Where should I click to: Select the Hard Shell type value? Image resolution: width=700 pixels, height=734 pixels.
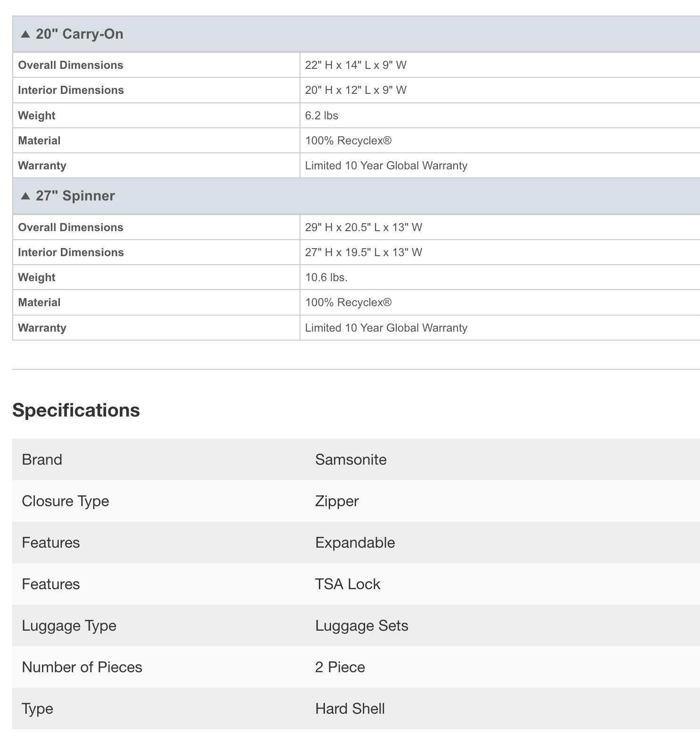point(350,709)
